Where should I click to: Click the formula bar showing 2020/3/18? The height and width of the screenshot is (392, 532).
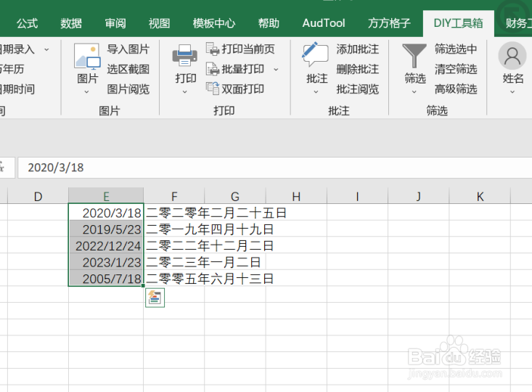tap(275, 168)
